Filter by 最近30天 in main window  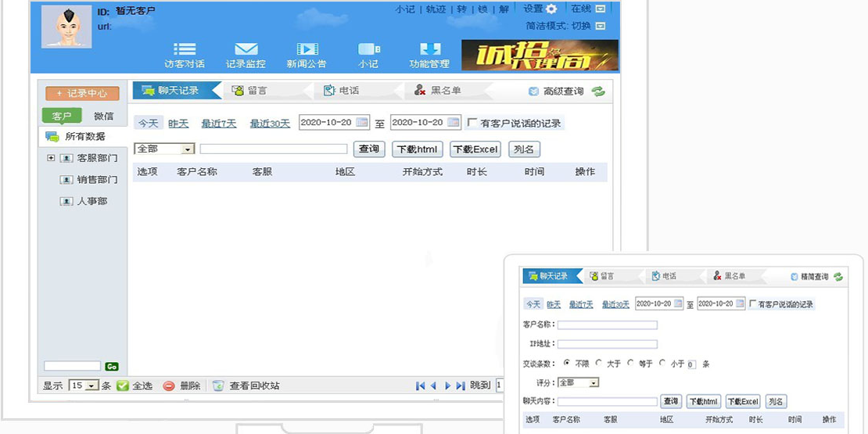[270, 124]
